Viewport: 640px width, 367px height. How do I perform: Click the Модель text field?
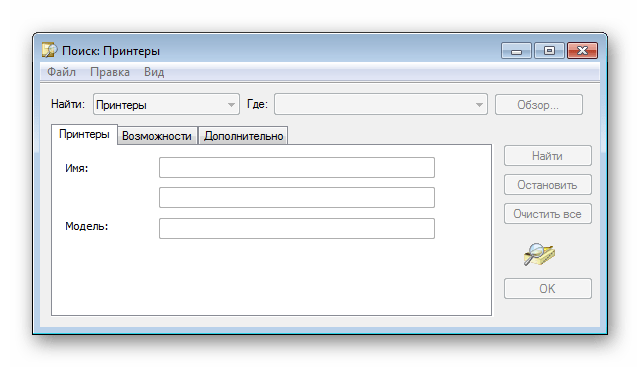(x=297, y=228)
